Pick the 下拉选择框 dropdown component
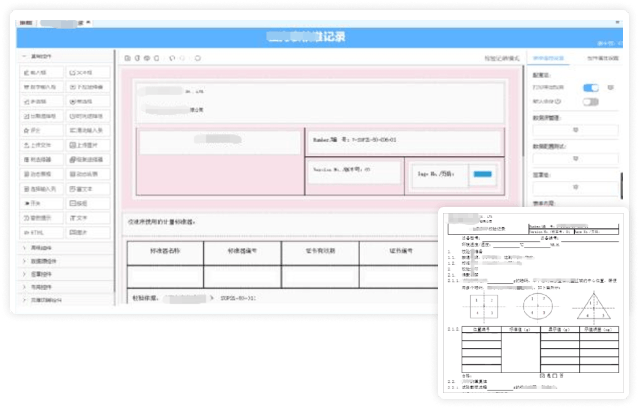The image size is (639, 409). (88, 87)
